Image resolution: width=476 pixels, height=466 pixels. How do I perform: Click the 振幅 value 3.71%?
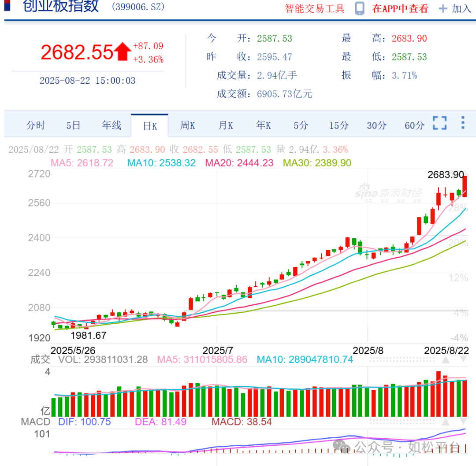[x=404, y=75]
